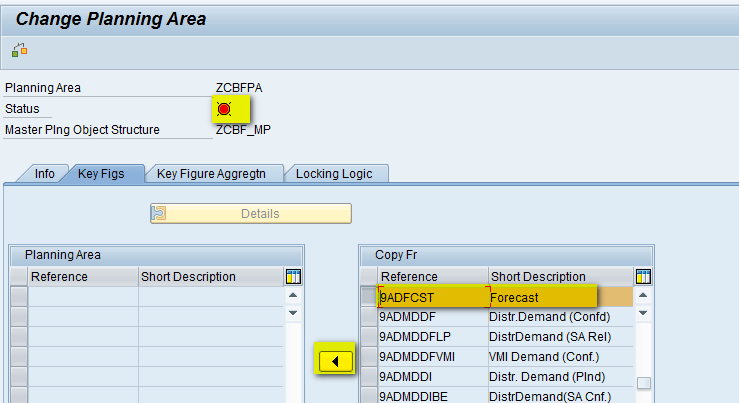The width and height of the screenshot is (739, 403).
Task: Click the left arrow transfer button
Action: 335,360
